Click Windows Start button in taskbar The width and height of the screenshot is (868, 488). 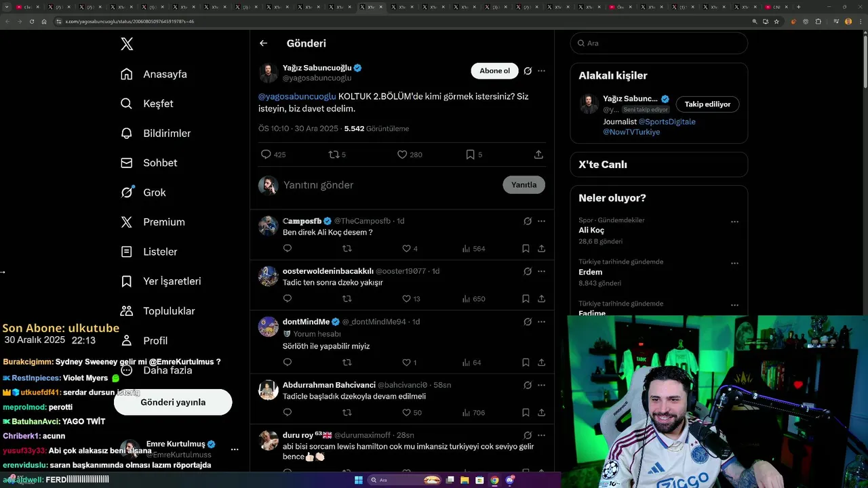coord(359,480)
